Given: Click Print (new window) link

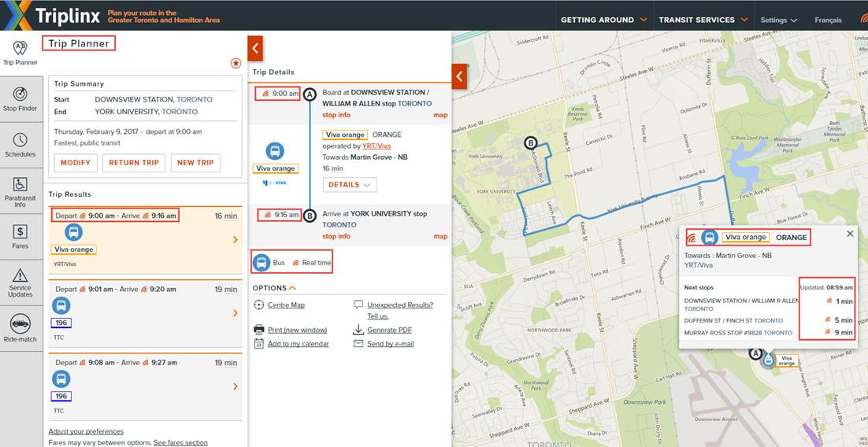Looking at the screenshot, I should 297,330.
